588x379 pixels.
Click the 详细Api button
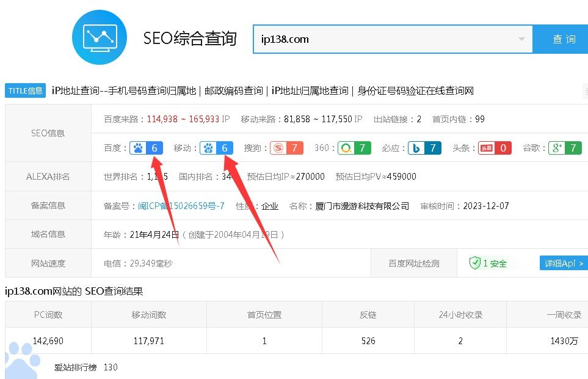coord(564,263)
